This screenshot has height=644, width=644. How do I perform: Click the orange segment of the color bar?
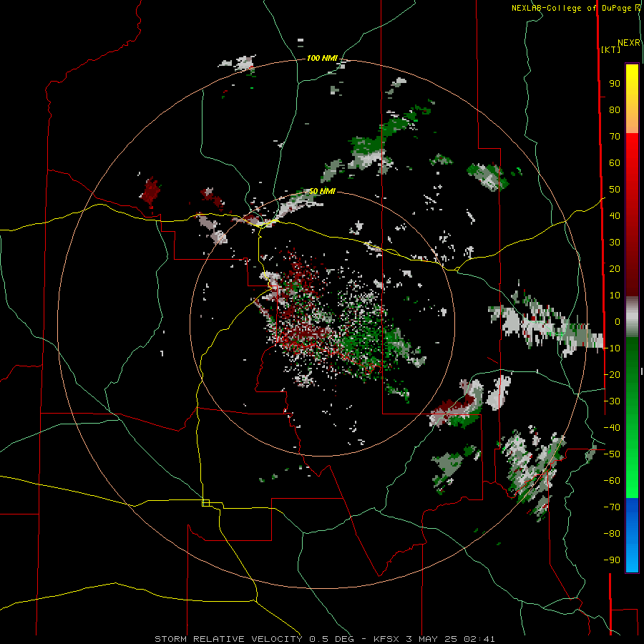(632, 122)
